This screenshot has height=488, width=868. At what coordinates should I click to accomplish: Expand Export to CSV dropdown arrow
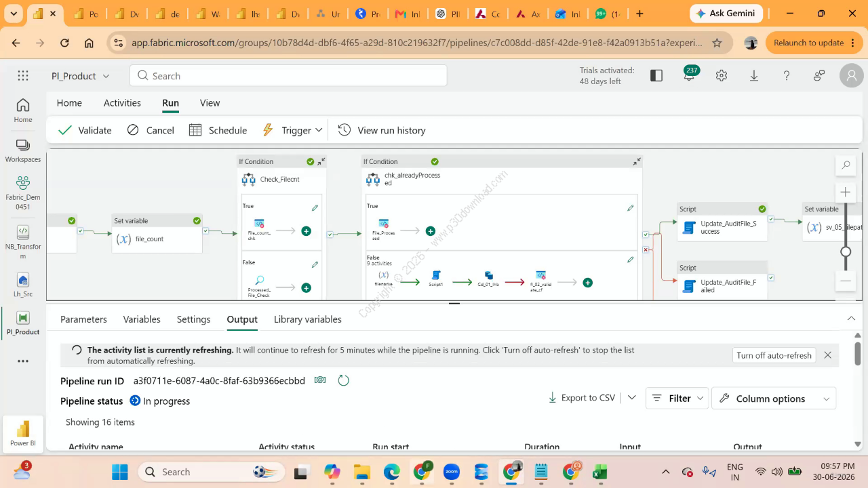[x=632, y=398]
